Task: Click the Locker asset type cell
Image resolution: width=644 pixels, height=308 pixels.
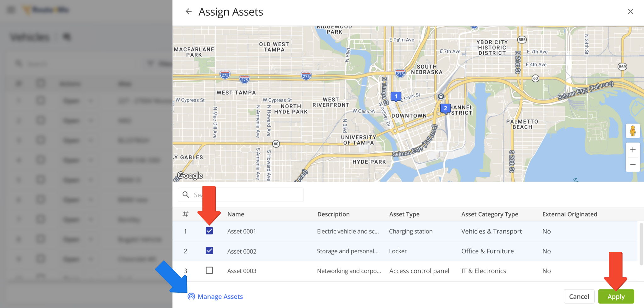Action: [x=398, y=251]
